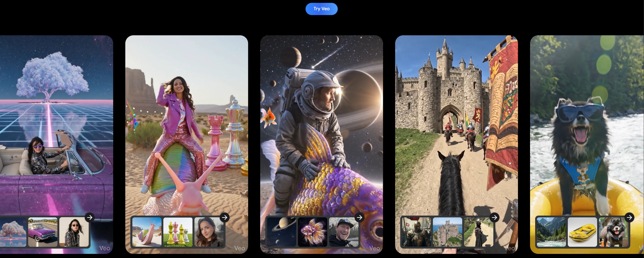
Task: Select the purple vintage car thumbnail
Action: [43, 232]
